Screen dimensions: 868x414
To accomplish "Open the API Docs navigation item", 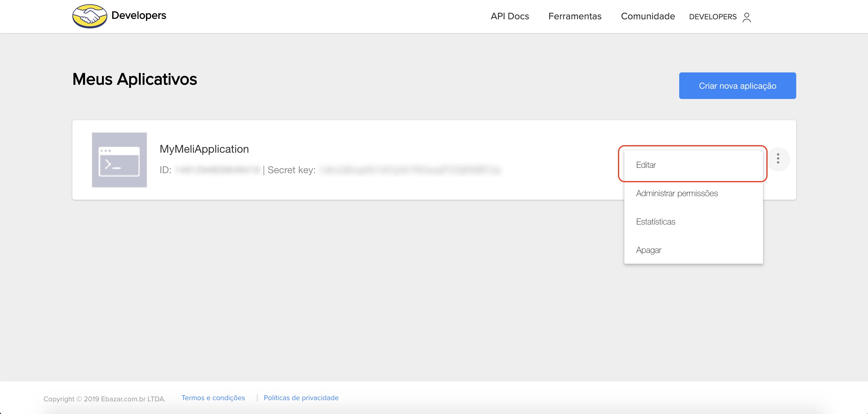I will (x=509, y=16).
